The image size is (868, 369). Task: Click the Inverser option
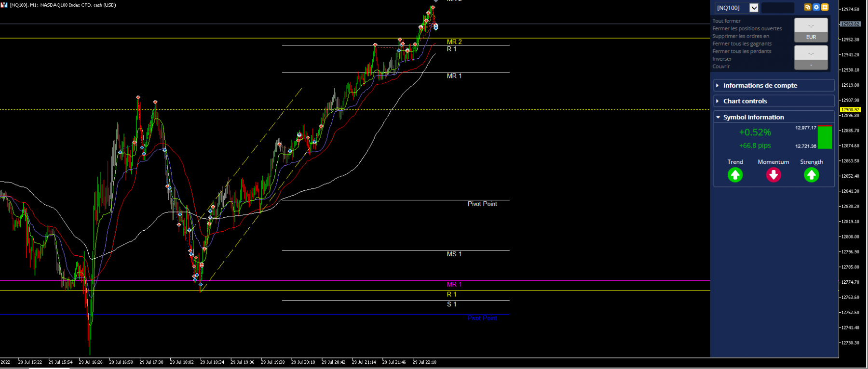coord(722,59)
